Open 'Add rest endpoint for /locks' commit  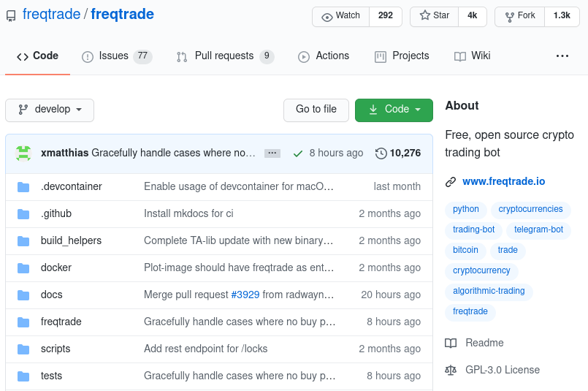(206, 349)
